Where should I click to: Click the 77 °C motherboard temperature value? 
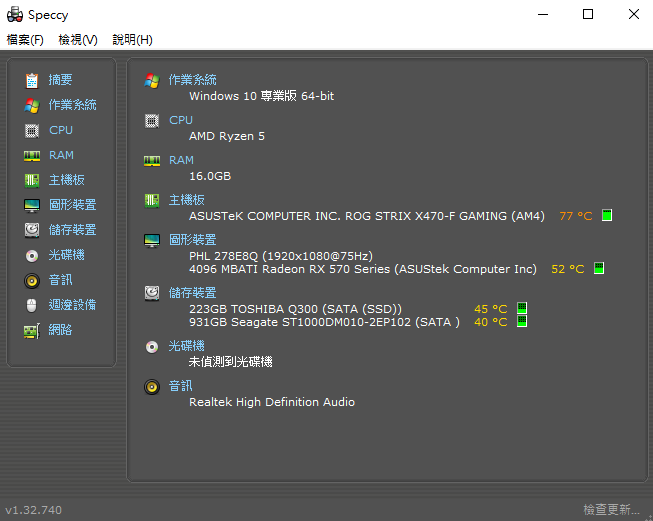[576, 216]
